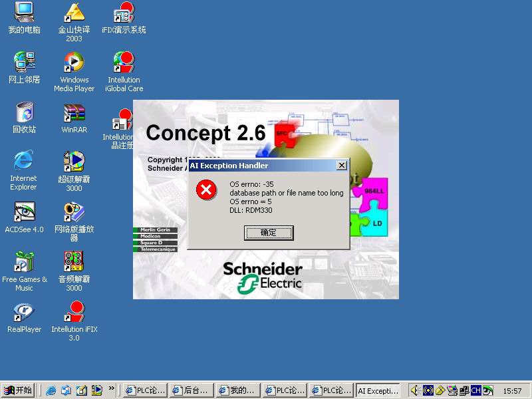Expand the quick launch overflow chevron
The image size is (532, 399).
point(111,388)
